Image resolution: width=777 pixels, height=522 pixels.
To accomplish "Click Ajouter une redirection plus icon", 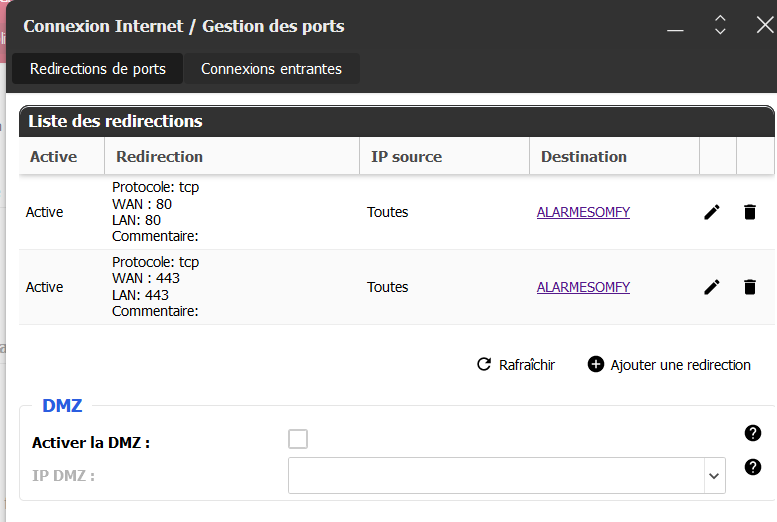I will [x=596, y=365].
